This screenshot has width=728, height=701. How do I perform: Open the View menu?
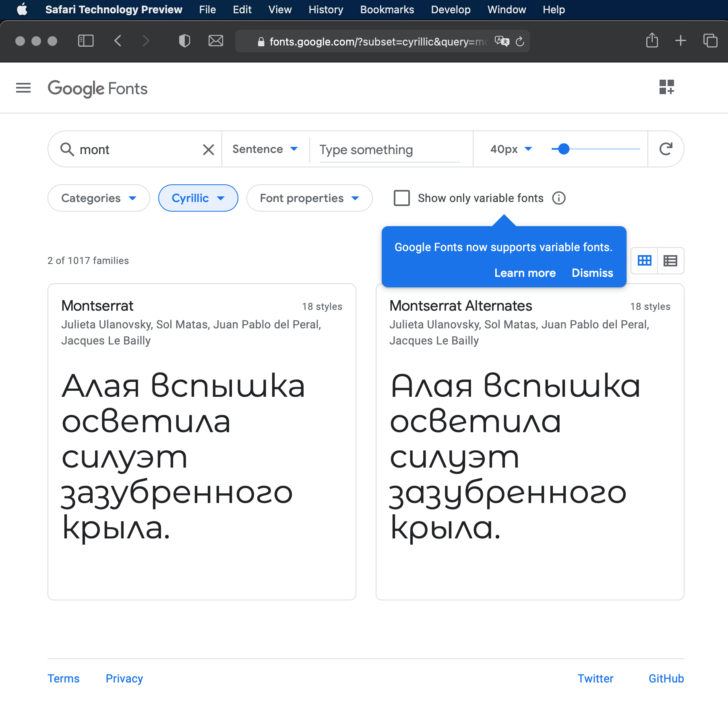280,9
